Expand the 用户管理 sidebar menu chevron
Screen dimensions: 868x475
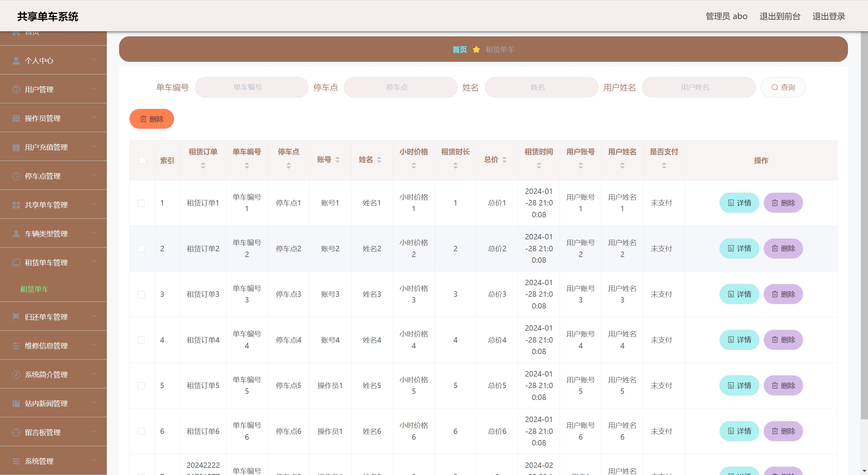click(x=94, y=89)
